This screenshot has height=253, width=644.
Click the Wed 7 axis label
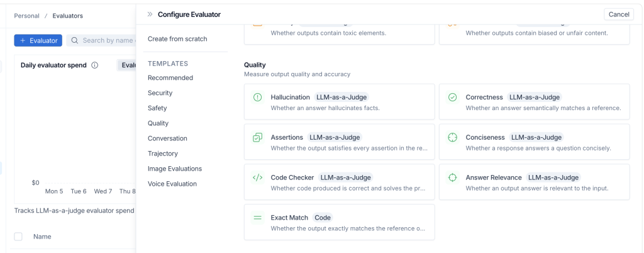pyautogui.click(x=103, y=191)
